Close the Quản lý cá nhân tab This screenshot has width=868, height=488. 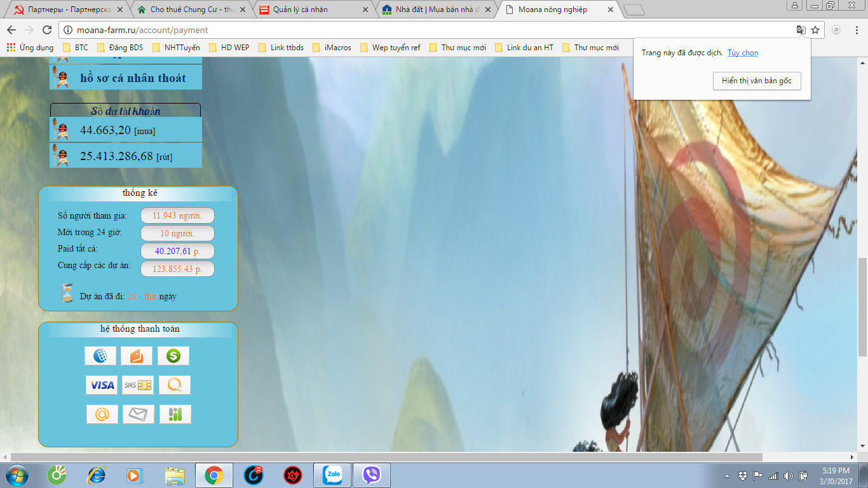(365, 10)
